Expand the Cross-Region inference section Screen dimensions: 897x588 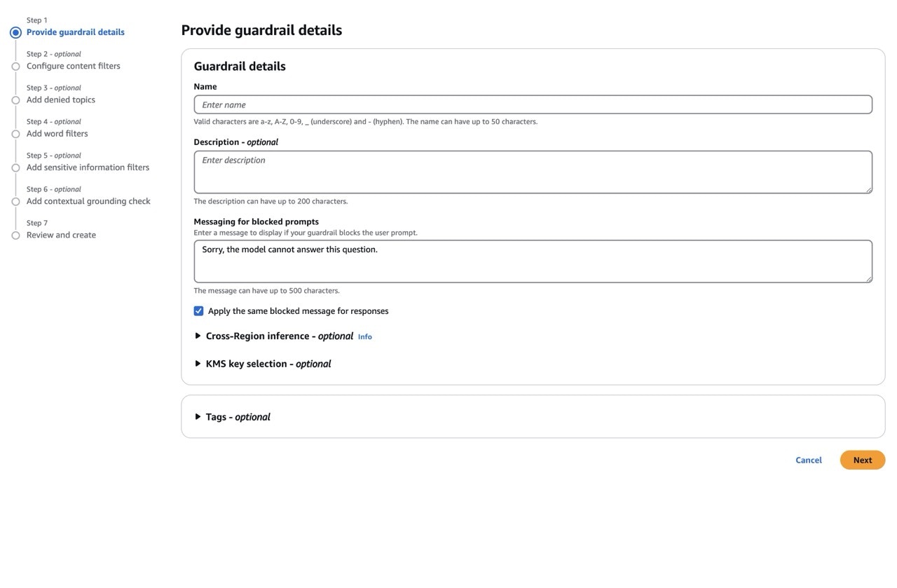point(279,336)
